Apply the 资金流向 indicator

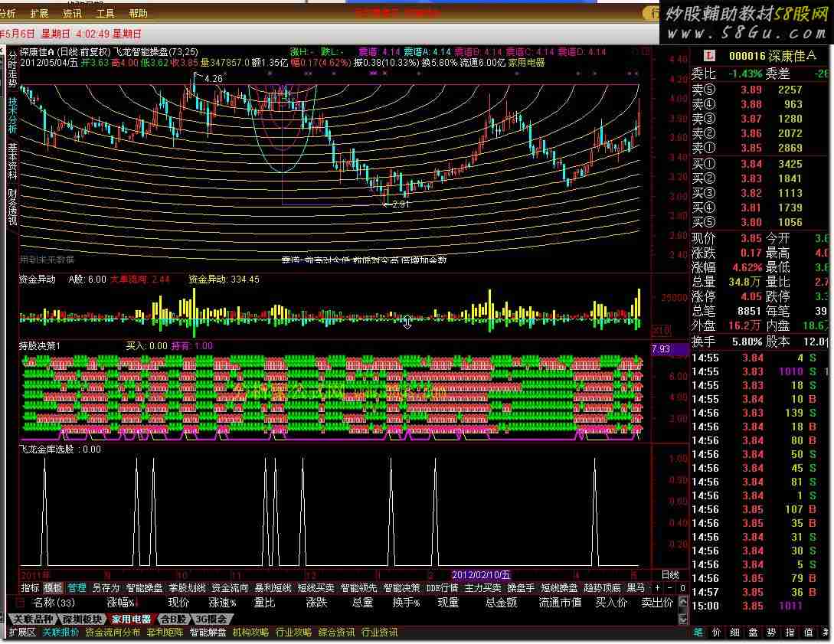(x=230, y=588)
